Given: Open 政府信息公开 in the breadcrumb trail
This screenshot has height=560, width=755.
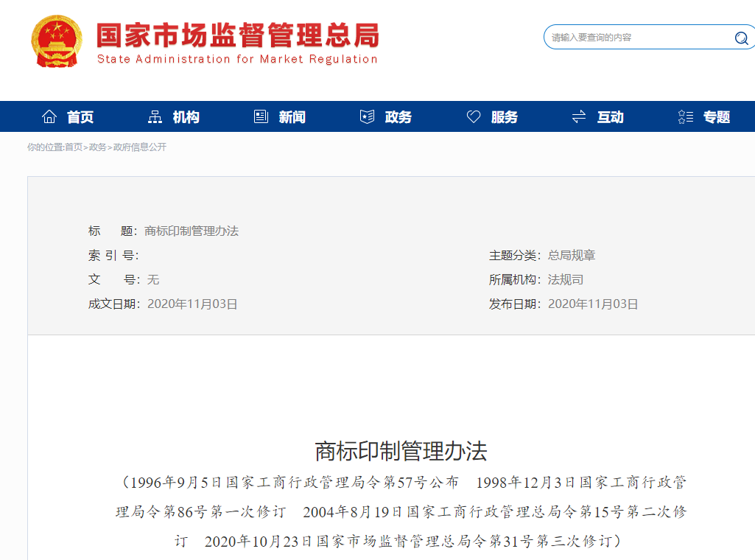Looking at the screenshot, I should tap(140, 147).
